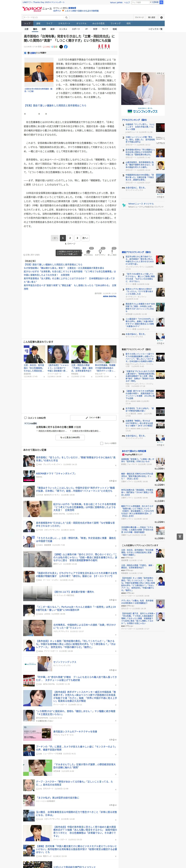Click the Yahoo!ニュース オリジナル bird icon
The image size is (186, 868).
tap(124, 205)
